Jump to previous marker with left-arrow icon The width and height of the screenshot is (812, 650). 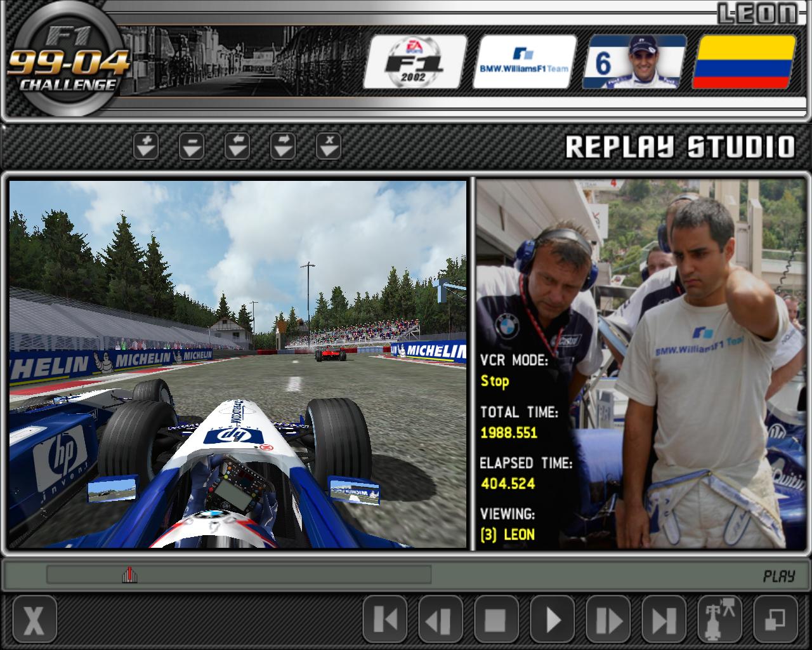pos(237,146)
